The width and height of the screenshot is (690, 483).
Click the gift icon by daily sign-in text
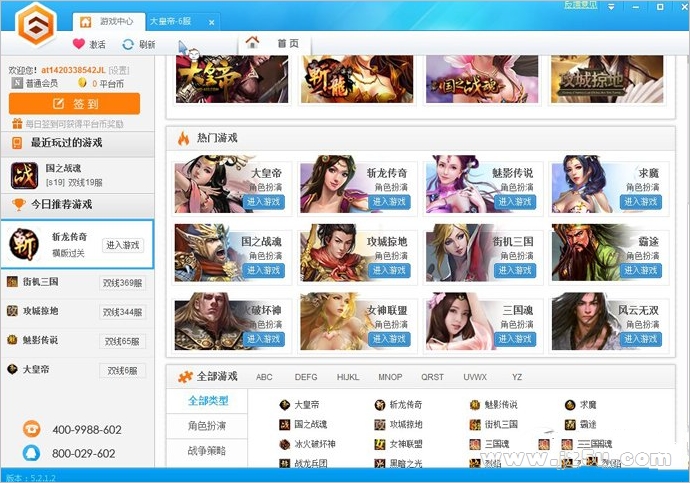(x=17, y=124)
